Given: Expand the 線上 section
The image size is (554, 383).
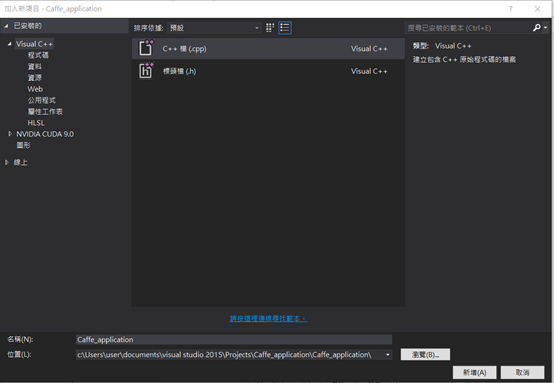Looking at the screenshot, I should (x=6, y=162).
